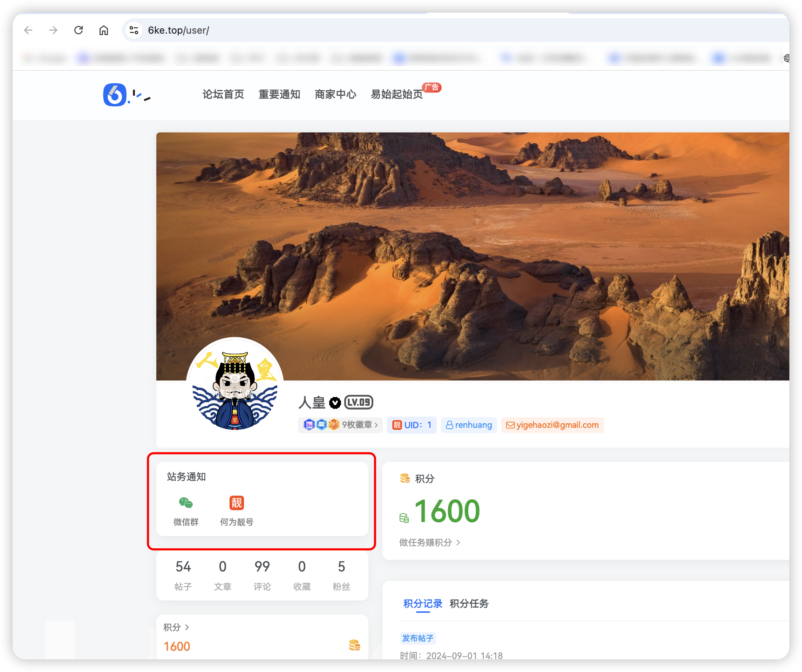Click the LV.09 level badge
This screenshot has width=802, height=672.
(358, 403)
